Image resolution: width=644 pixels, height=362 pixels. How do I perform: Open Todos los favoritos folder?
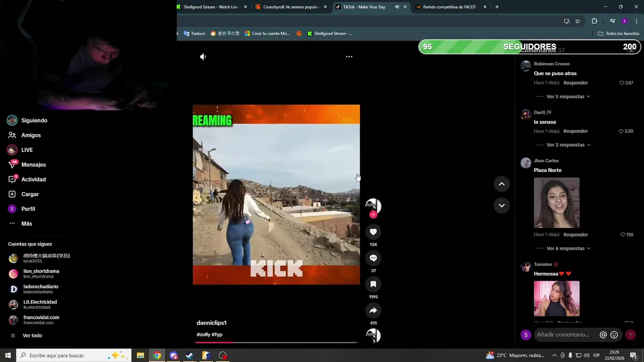pyautogui.click(x=618, y=34)
